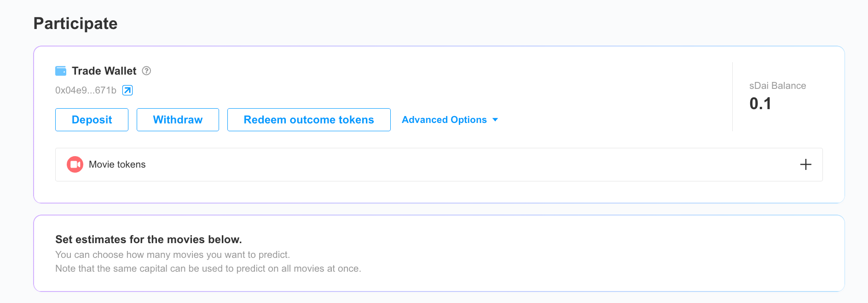Image resolution: width=868 pixels, height=303 pixels.
Task: Click the Movie tokens label
Action: point(117,164)
